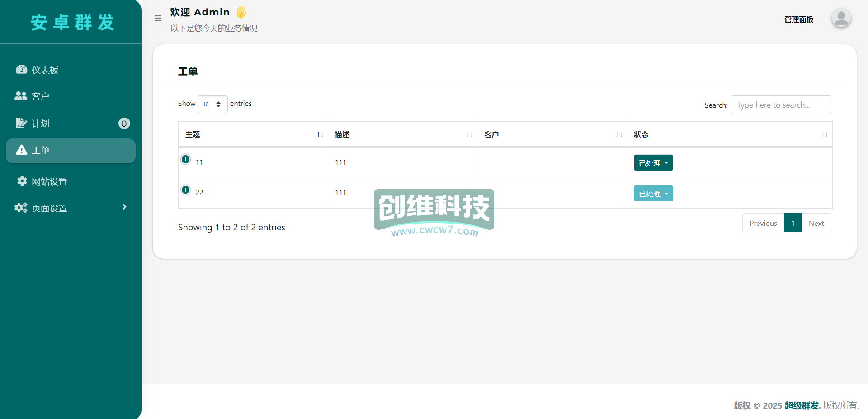
Task: Sort by 状态 column arrows
Action: 824,135
